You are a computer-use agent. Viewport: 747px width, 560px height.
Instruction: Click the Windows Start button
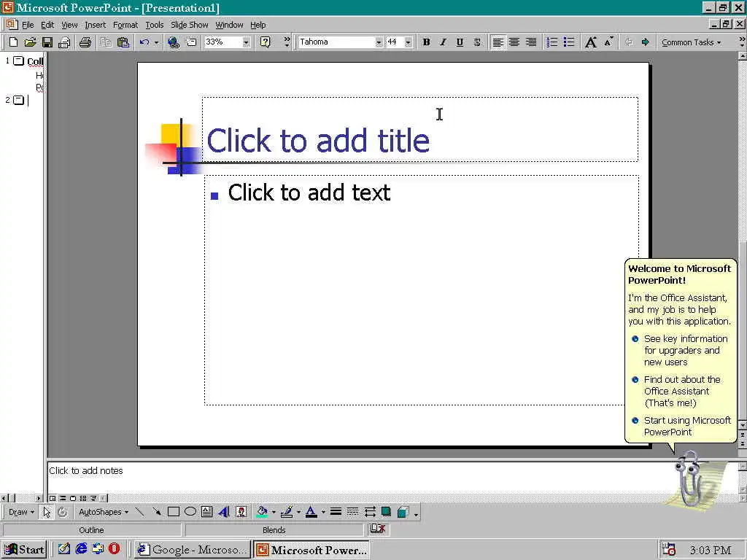pos(24,550)
